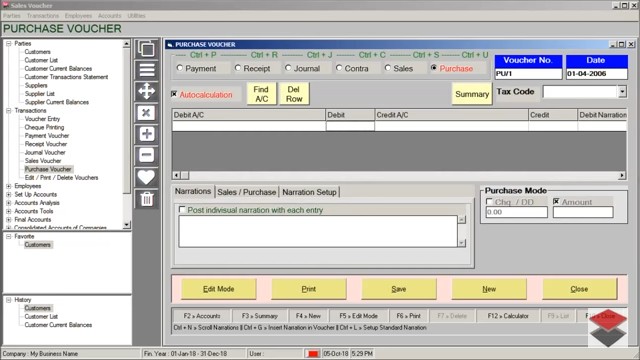Click the X close-pane icon in vertical toolbar

tap(147, 113)
